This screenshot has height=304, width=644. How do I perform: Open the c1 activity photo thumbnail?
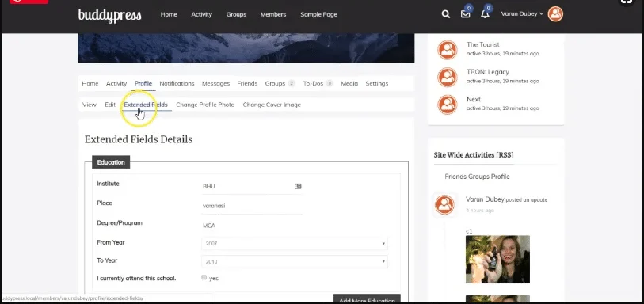(497, 260)
